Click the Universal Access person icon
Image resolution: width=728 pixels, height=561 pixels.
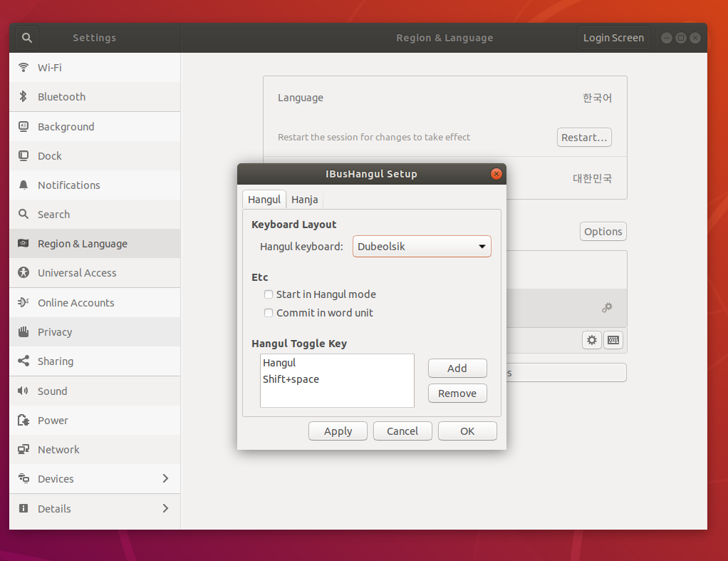point(24,273)
